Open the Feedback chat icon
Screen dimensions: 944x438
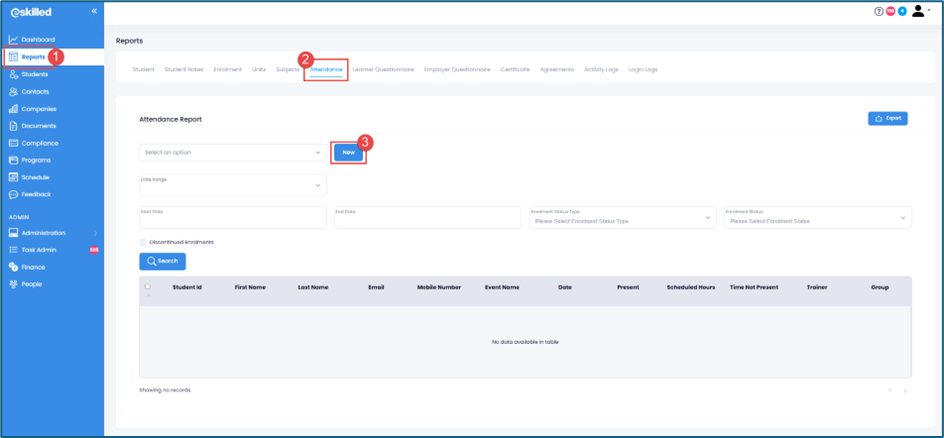[x=14, y=194]
